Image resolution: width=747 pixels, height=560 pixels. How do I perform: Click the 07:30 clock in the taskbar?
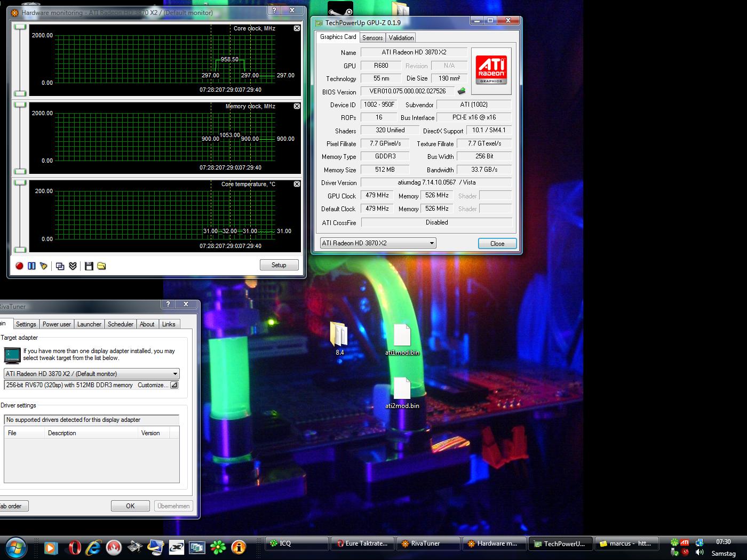tap(724, 542)
